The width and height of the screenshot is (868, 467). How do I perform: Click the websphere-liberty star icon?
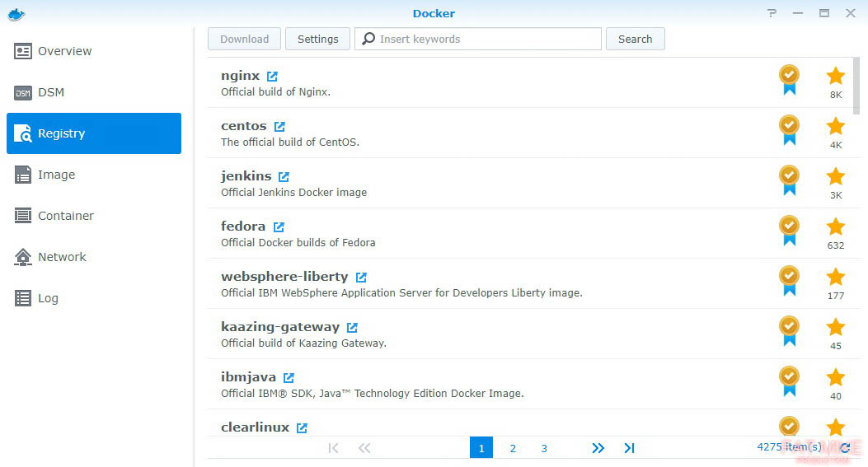(836, 277)
